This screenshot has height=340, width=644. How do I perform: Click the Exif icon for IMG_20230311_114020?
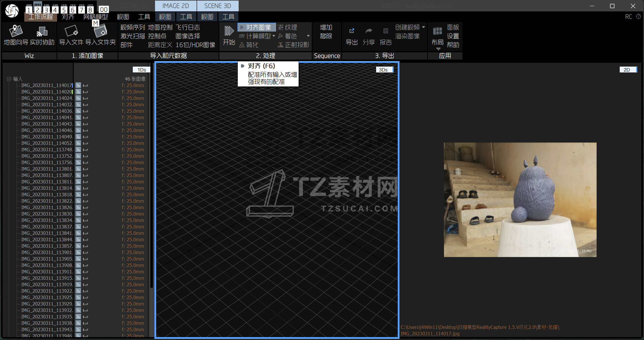point(85,92)
